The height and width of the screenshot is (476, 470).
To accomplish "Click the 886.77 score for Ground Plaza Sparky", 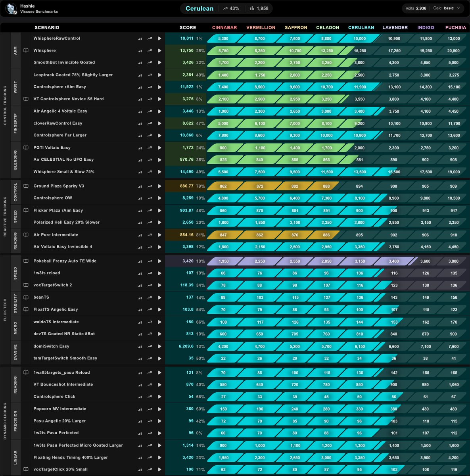I will point(187,186).
